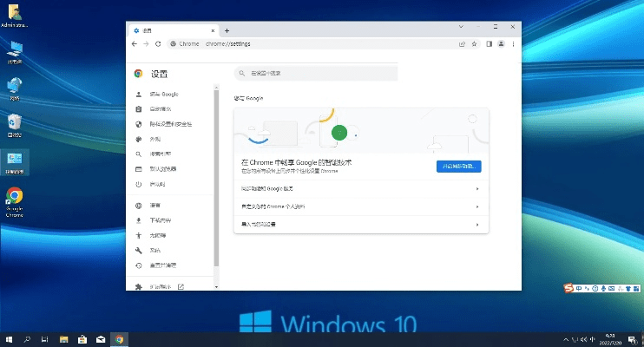Open a new tab with the plus button
Viewport: 644px width, 347px height.
pos(227,31)
